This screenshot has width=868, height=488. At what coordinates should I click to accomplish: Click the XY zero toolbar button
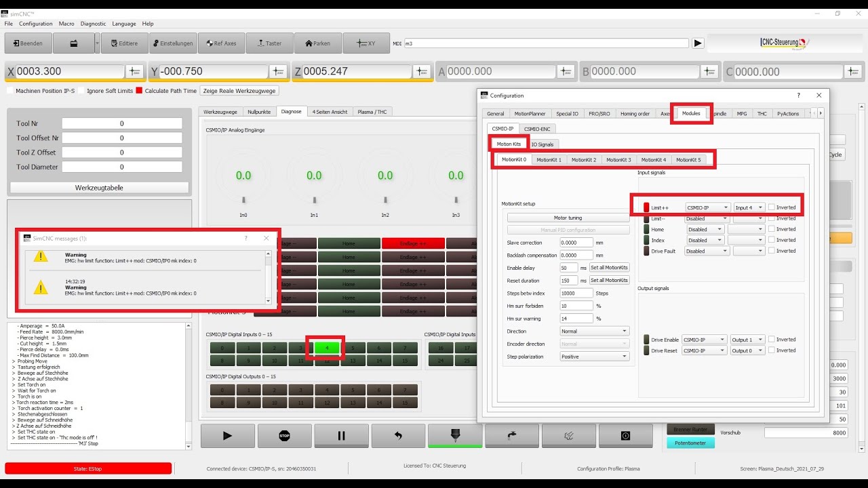pyautogui.click(x=366, y=43)
